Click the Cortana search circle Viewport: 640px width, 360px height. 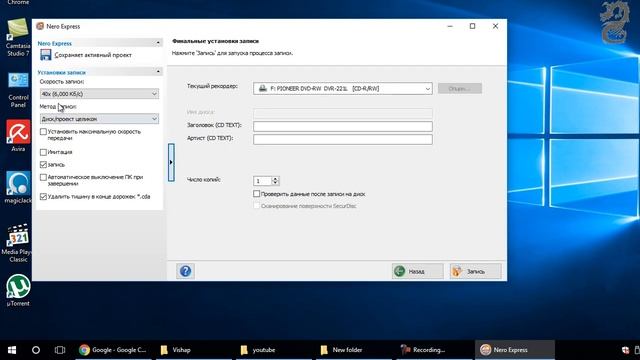(36, 350)
